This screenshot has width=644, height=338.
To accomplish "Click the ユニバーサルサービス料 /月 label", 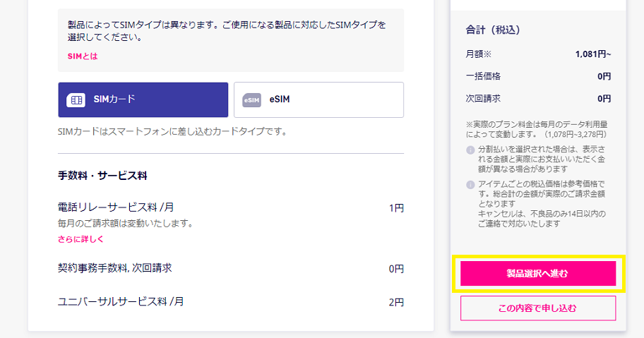I will [121, 301].
